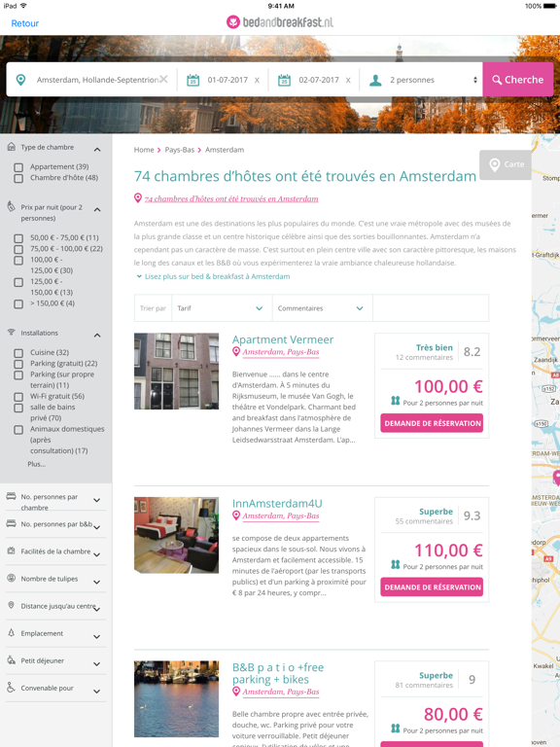Check the Animaux domestiques filter
The height and width of the screenshot is (747, 560).
click(18, 430)
